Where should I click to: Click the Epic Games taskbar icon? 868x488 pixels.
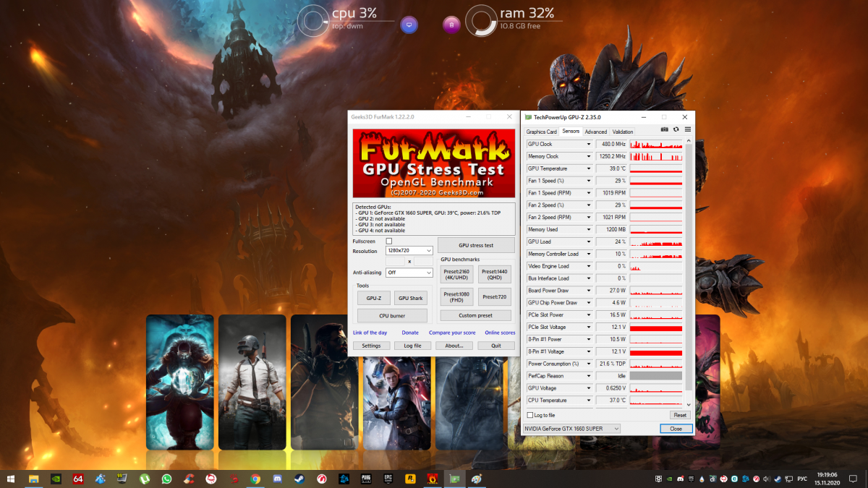click(x=388, y=479)
